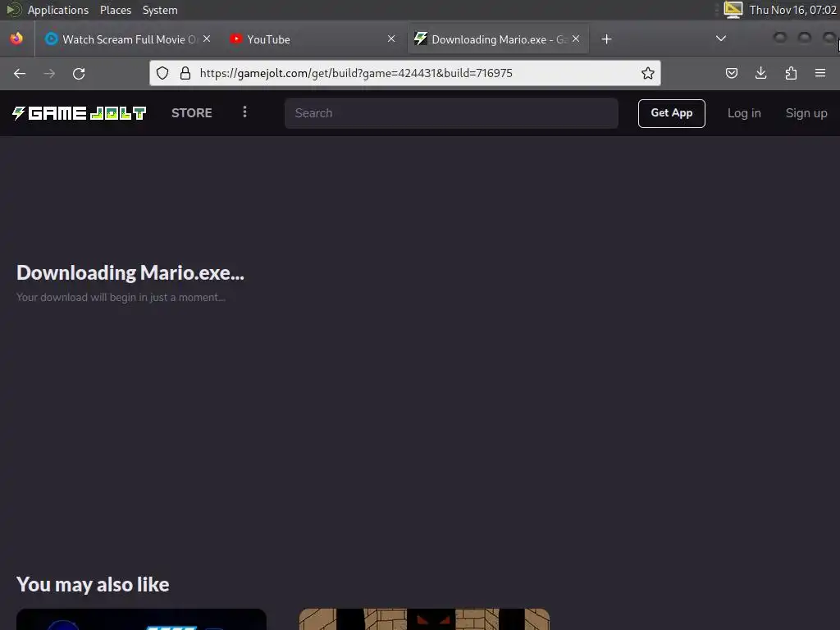Close the Watch Scream tab

(207, 39)
